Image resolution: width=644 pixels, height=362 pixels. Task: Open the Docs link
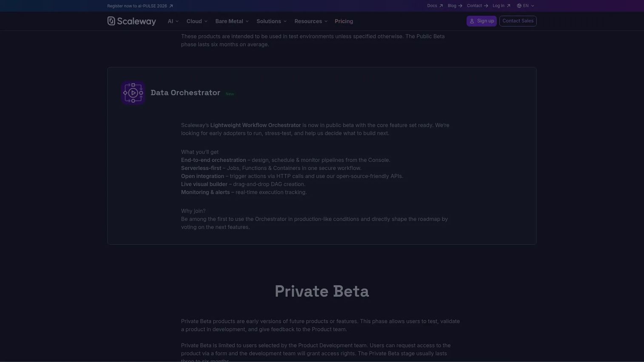click(435, 6)
